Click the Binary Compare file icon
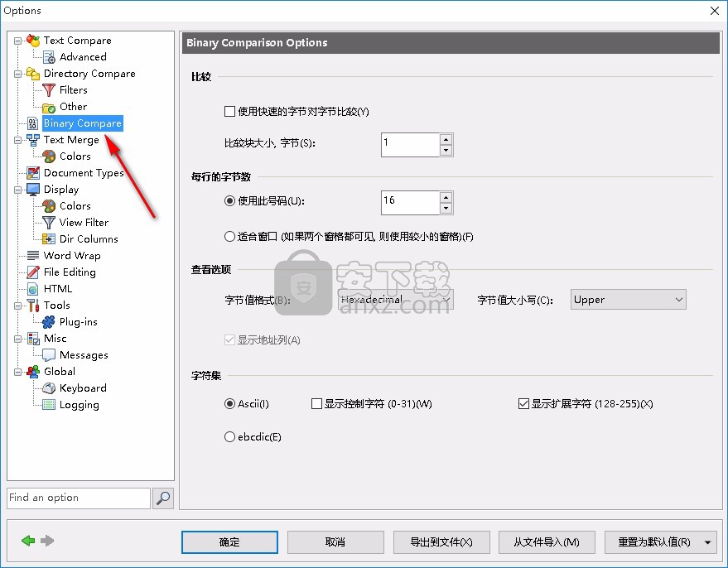 click(32, 123)
